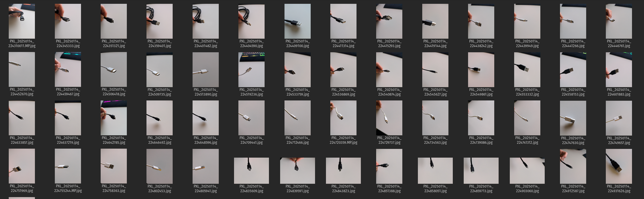Choose the photo thumbnail PXL_20250114_224642785.jpg

point(114,118)
